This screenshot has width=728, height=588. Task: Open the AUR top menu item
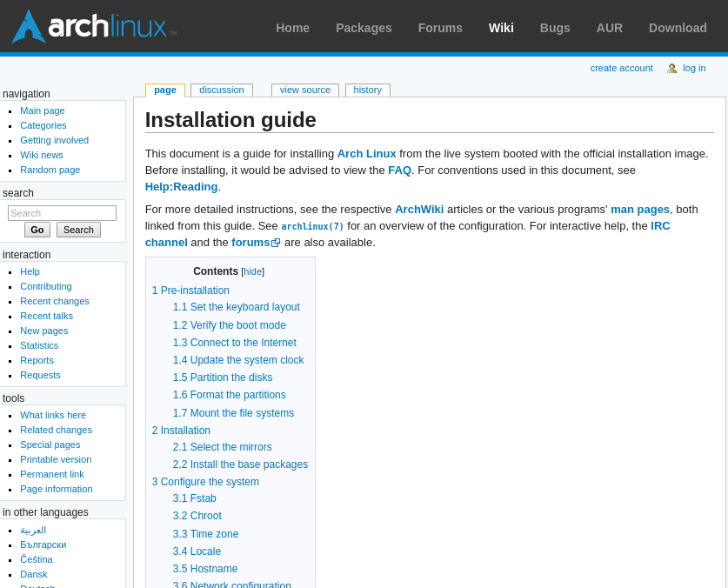point(609,28)
